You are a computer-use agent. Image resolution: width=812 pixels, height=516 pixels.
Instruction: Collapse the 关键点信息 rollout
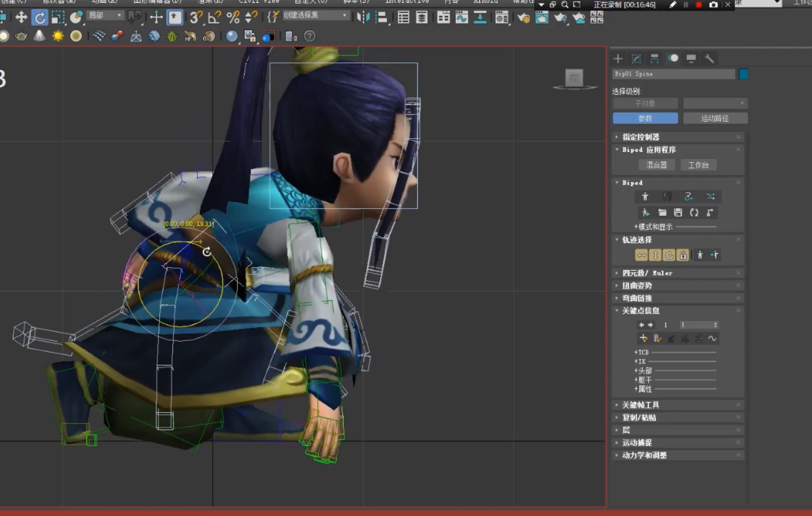(x=678, y=311)
